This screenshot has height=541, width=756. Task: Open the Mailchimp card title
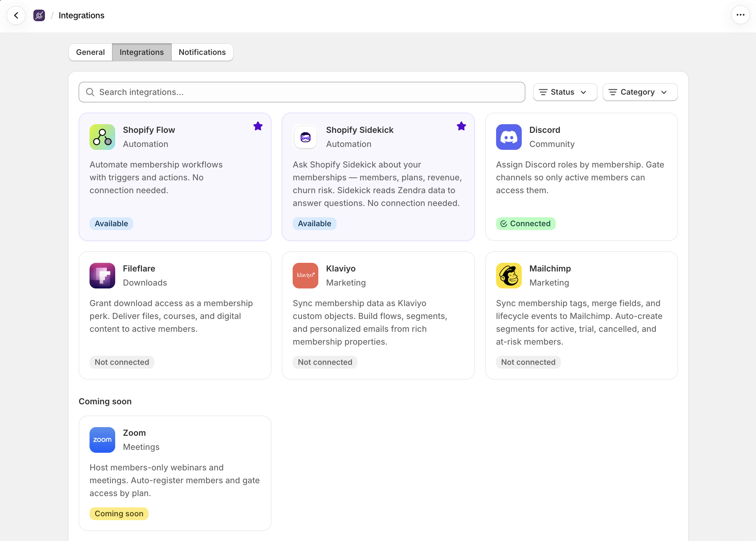[x=550, y=269]
